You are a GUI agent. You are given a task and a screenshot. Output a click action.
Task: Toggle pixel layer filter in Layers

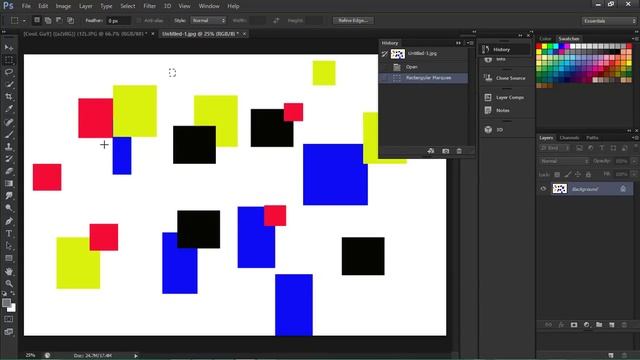click(579, 148)
